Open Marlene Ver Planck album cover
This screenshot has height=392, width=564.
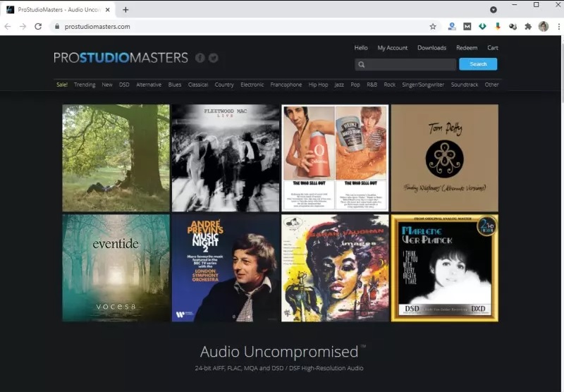coord(445,268)
